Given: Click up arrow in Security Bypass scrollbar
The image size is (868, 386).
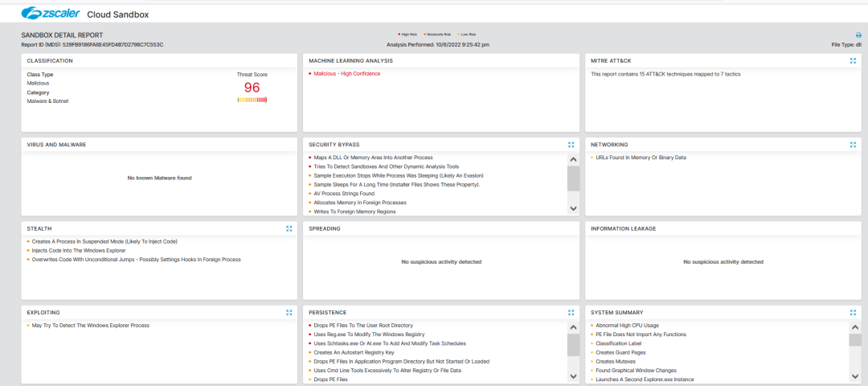Looking at the screenshot, I should tap(573, 159).
